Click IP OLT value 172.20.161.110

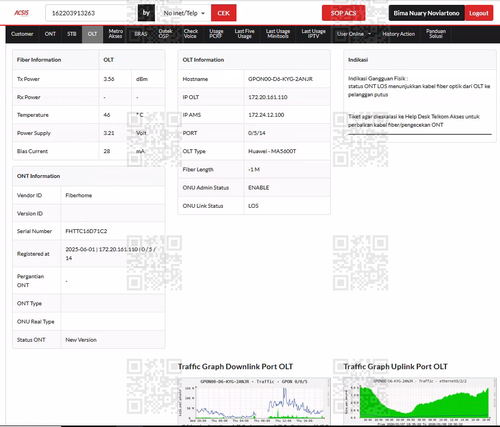click(x=268, y=97)
